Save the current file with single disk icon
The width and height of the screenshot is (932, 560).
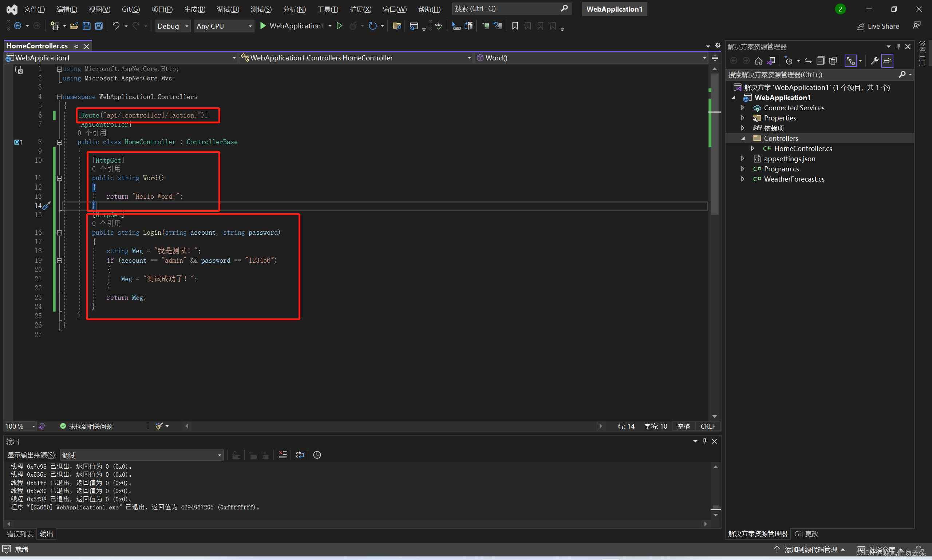click(x=86, y=26)
